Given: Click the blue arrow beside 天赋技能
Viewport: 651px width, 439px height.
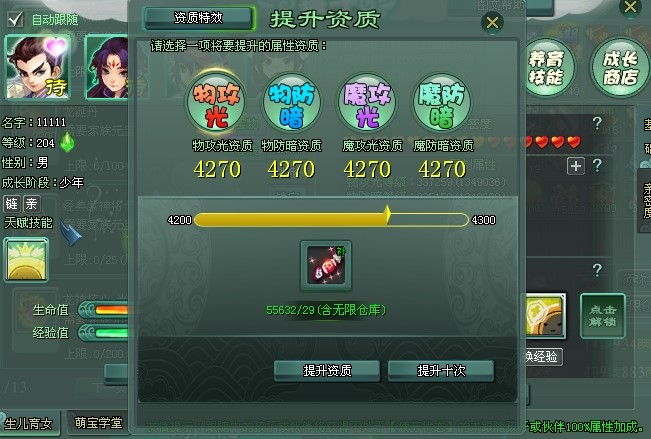Looking at the screenshot, I should coord(71,233).
